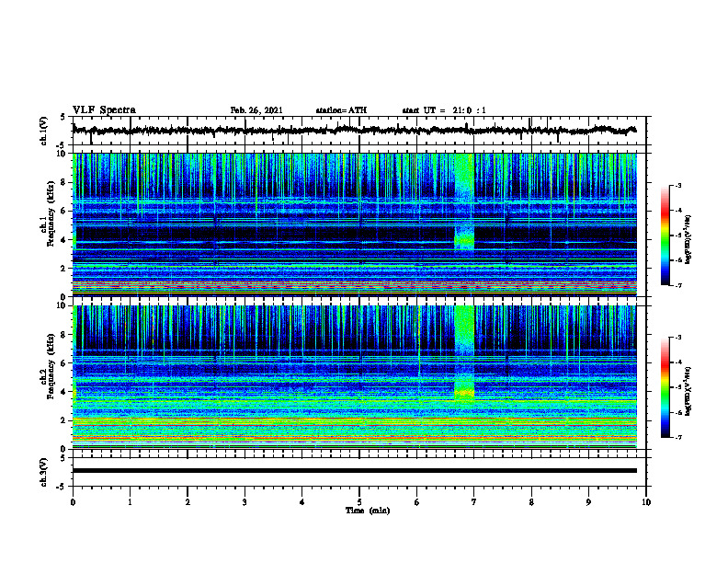Viewport: 728px width, 563px height.
Task: Click the "ch.1(V)" voltage axis label
Action: 44,131
